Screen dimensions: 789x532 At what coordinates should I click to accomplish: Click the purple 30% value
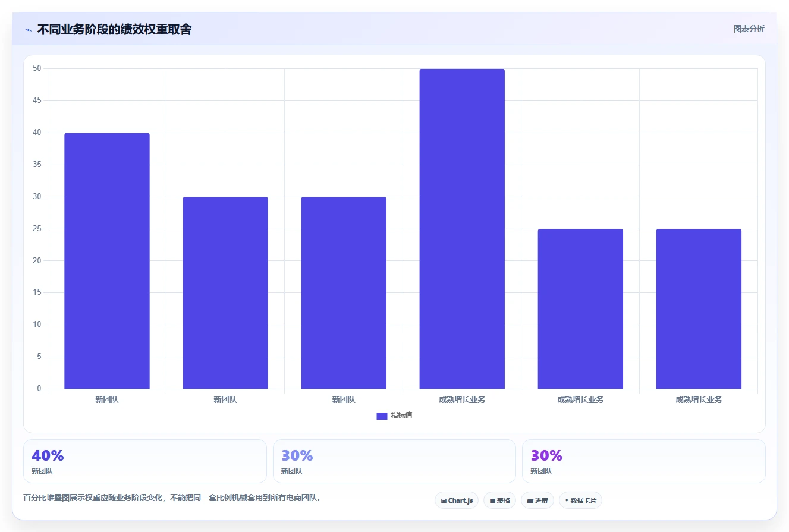[546, 456]
